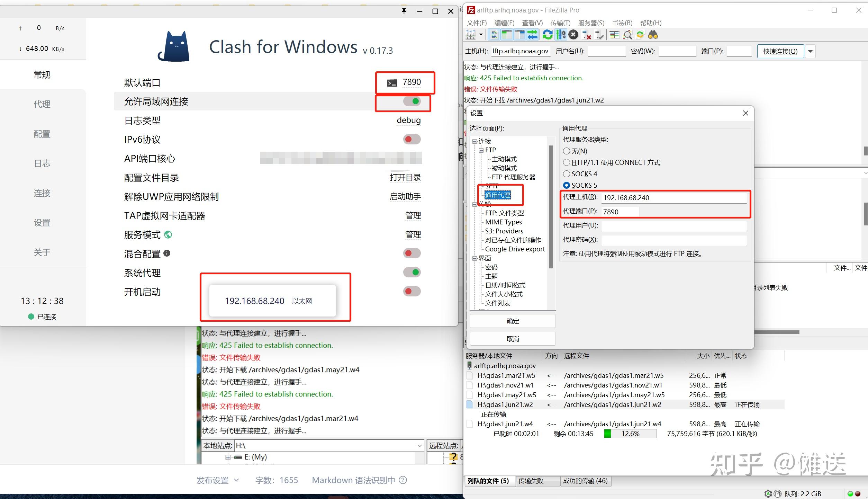
Task: Click speed limit gauge icon in status bar
Action: pos(777,494)
